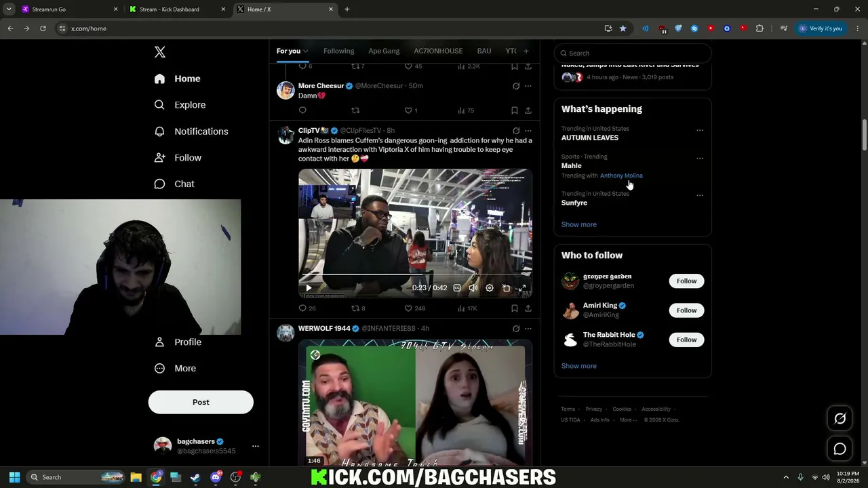Follow groyper garden
This screenshot has height=488, width=868.
coord(686,281)
